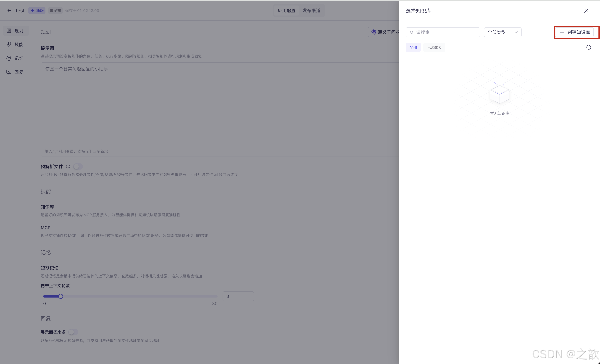The width and height of the screenshot is (600, 364).
Task: Click the refresh icon in knowledge base panel
Action: [x=588, y=47]
